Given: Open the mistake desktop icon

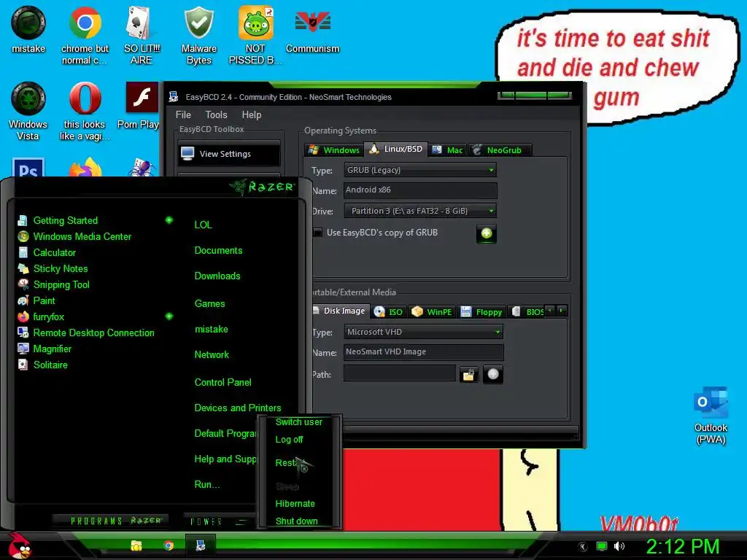Looking at the screenshot, I should tap(28, 29).
